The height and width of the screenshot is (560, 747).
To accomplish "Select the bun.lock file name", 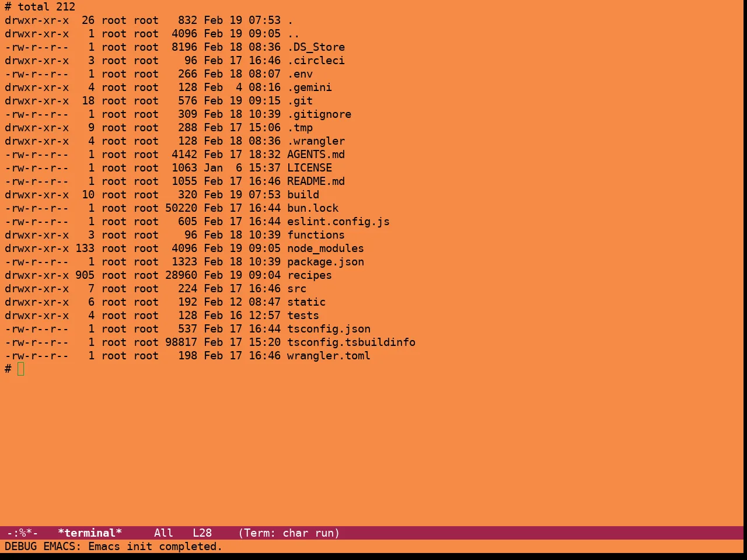I will 313,208.
